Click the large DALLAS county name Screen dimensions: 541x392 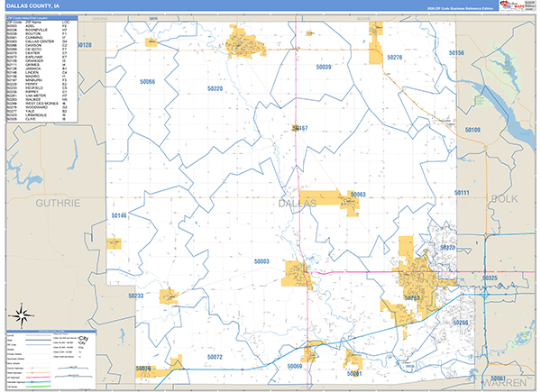pyautogui.click(x=297, y=204)
